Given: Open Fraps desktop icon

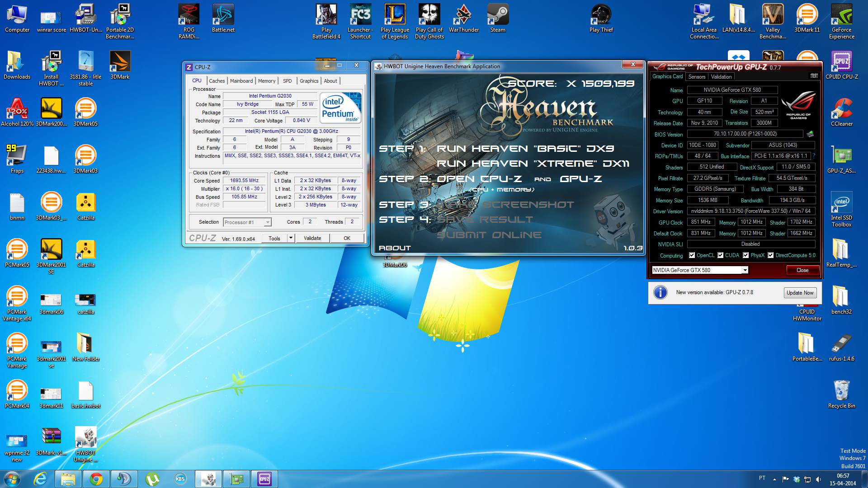Looking at the screenshot, I should click(x=17, y=159).
